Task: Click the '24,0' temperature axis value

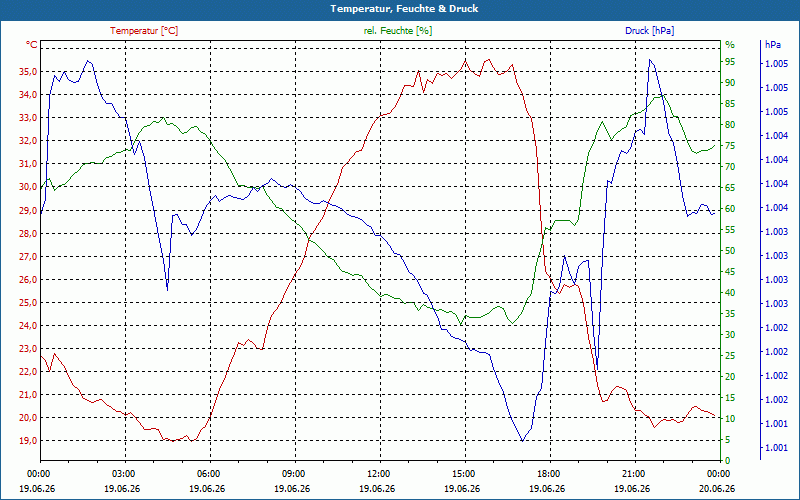Action: pyautogui.click(x=28, y=326)
